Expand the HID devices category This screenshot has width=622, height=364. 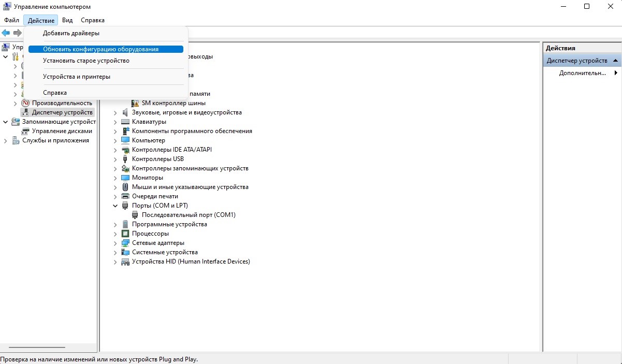(x=115, y=262)
